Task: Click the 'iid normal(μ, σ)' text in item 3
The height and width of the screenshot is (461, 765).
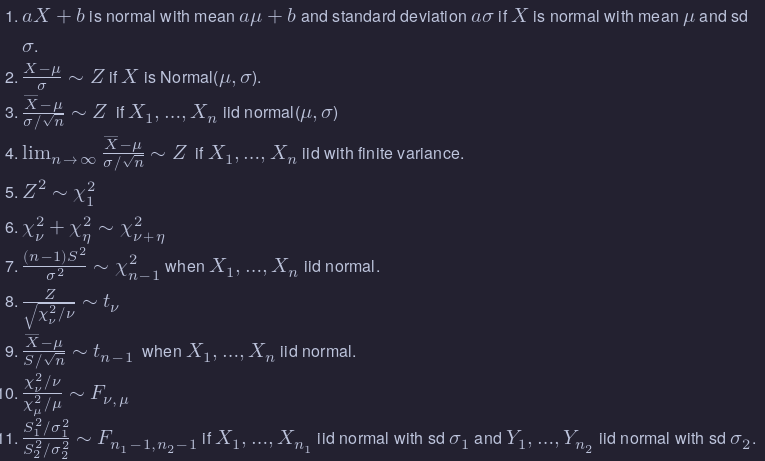Action: click(x=273, y=112)
